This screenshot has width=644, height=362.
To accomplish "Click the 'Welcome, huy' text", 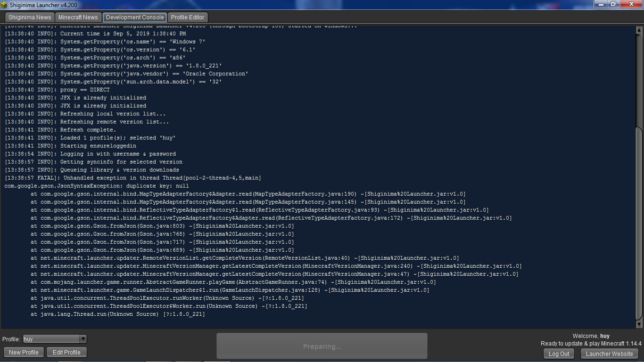I will [x=591, y=336].
